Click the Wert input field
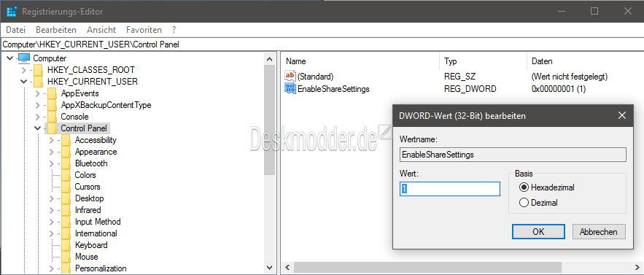 click(450, 189)
